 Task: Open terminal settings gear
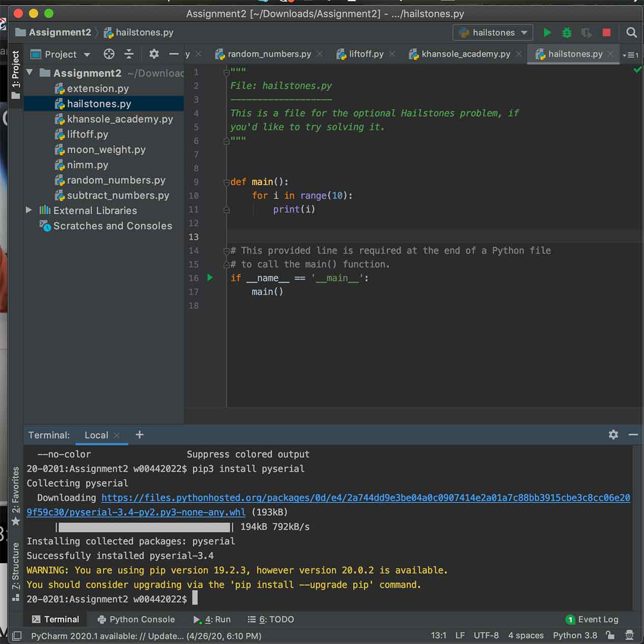(613, 434)
